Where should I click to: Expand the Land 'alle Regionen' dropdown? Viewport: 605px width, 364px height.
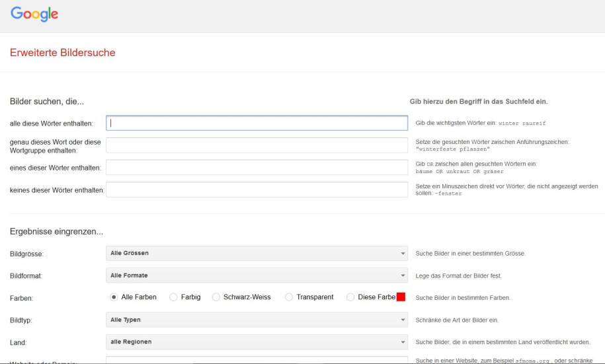coord(257,342)
